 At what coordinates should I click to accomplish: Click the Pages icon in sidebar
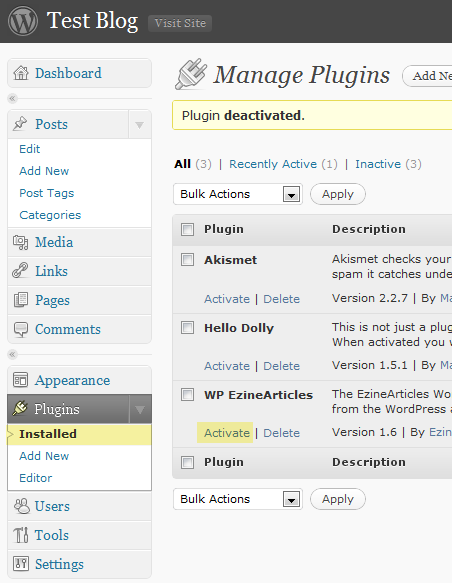[x=21, y=300]
